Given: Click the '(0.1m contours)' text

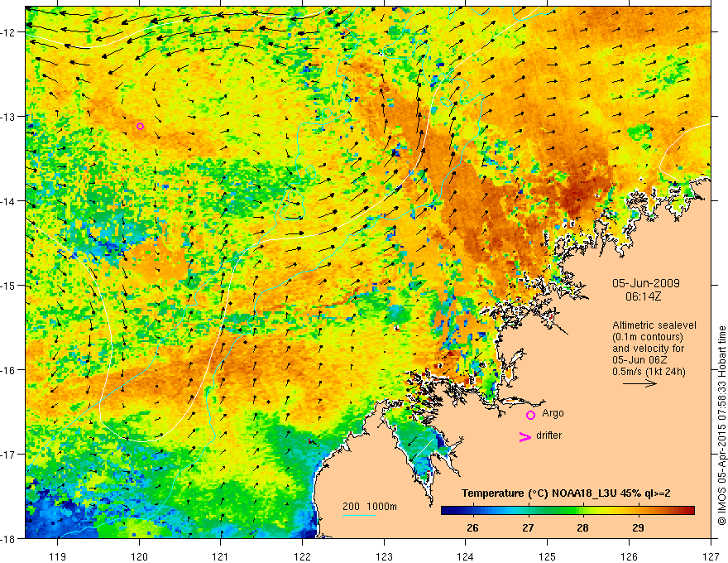Looking at the screenshot, I should 648,337.
